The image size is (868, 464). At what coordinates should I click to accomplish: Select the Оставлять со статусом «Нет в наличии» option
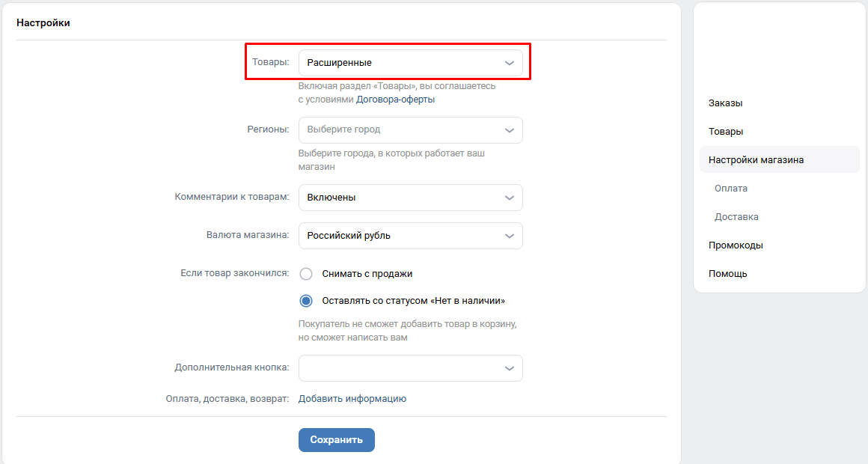click(x=306, y=301)
